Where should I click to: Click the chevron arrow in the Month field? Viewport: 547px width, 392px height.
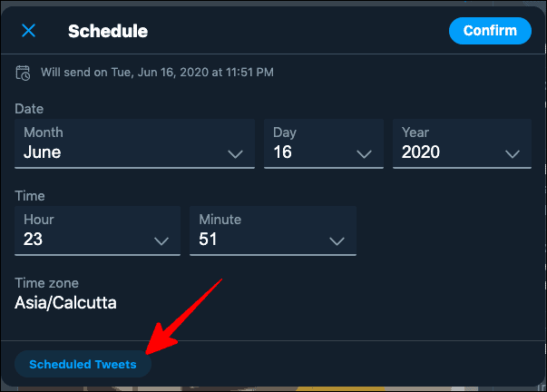point(235,154)
